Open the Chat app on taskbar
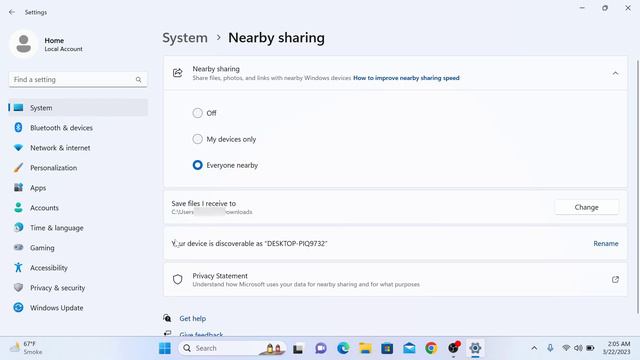Image resolution: width=640 pixels, height=360 pixels. (321, 348)
